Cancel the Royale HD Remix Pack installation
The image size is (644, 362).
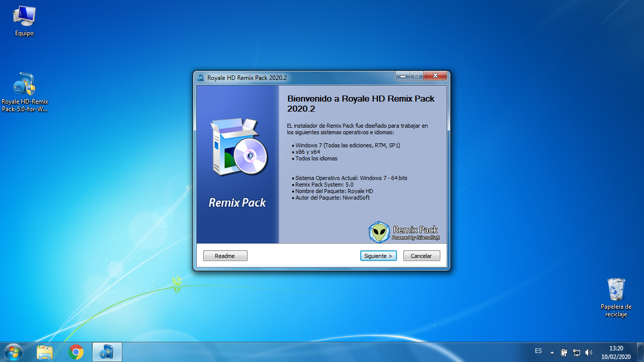421,255
